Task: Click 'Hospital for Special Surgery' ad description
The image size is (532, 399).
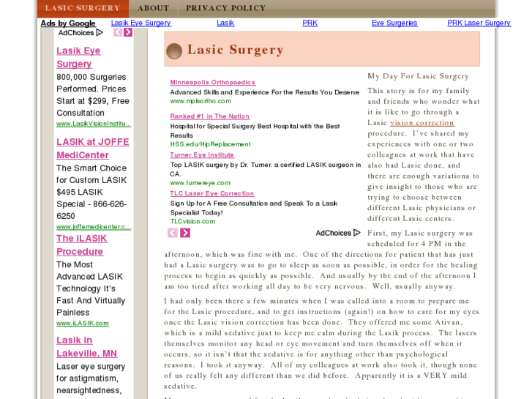Action: 255,131
